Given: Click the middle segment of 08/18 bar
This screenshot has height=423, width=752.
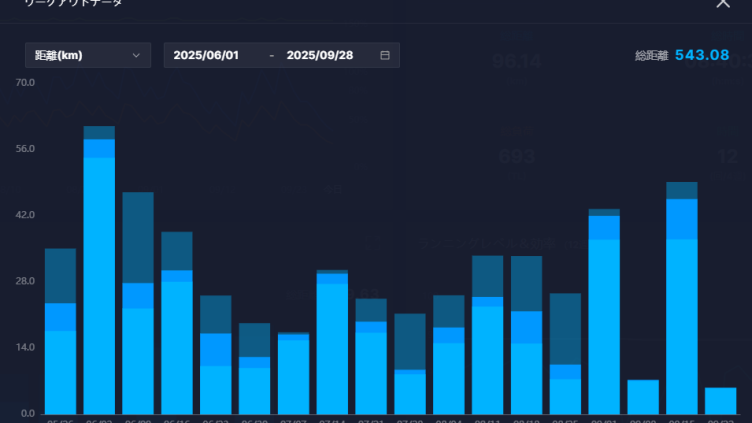Looking at the screenshot, I should point(527,327).
